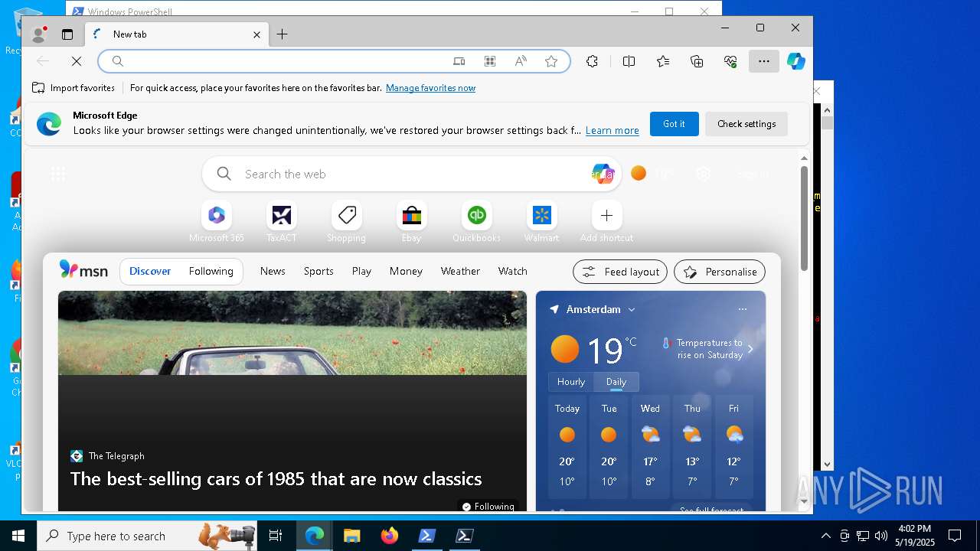
Task: Switch to Following feed
Action: pos(211,271)
